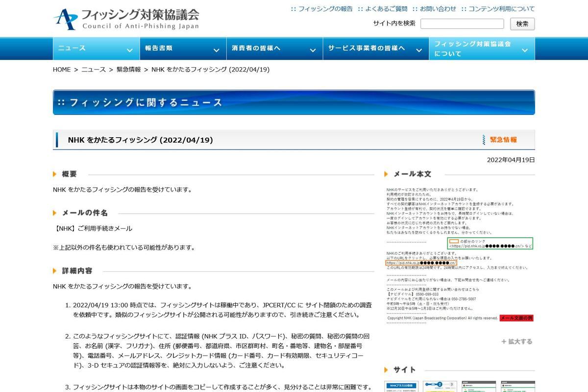Expand the 協議会について chevron arrow
The width and height of the screenshot is (588, 392).
click(525, 50)
